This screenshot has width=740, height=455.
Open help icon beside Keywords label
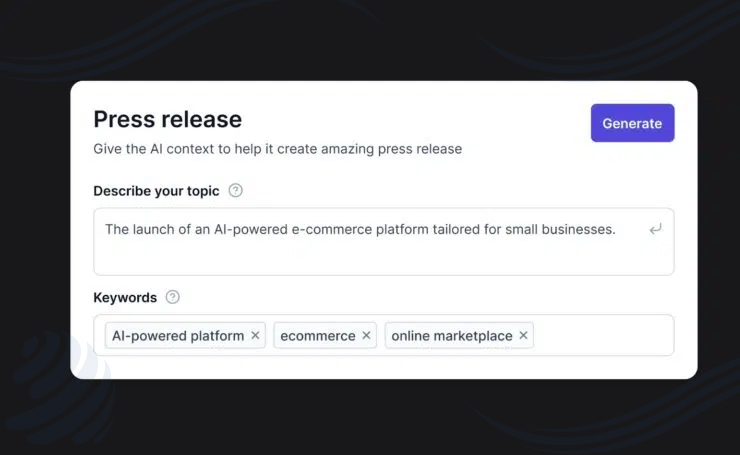pos(173,297)
